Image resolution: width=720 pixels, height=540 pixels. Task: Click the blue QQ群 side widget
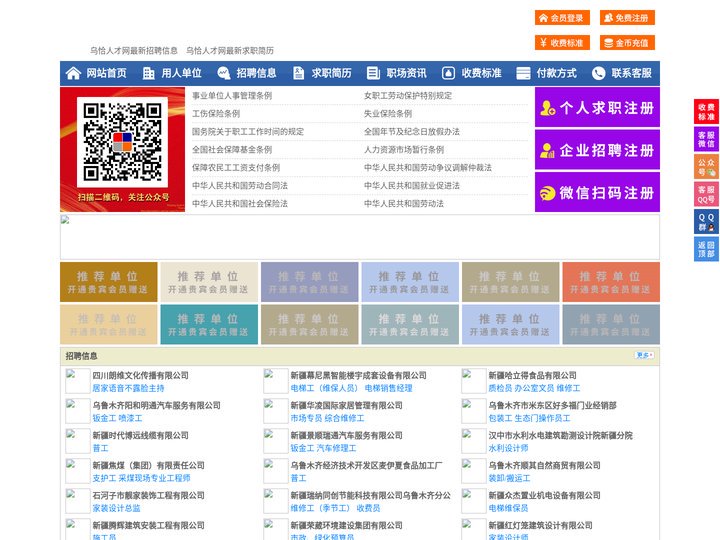click(x=706, y=222)
